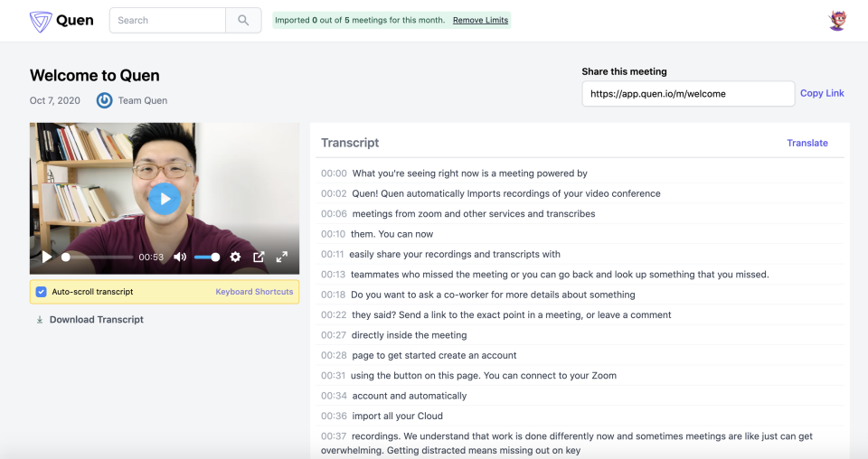This screenshot has width=868, height=459.
Task: Open Translate for the transcript
Action: (807, 144)
